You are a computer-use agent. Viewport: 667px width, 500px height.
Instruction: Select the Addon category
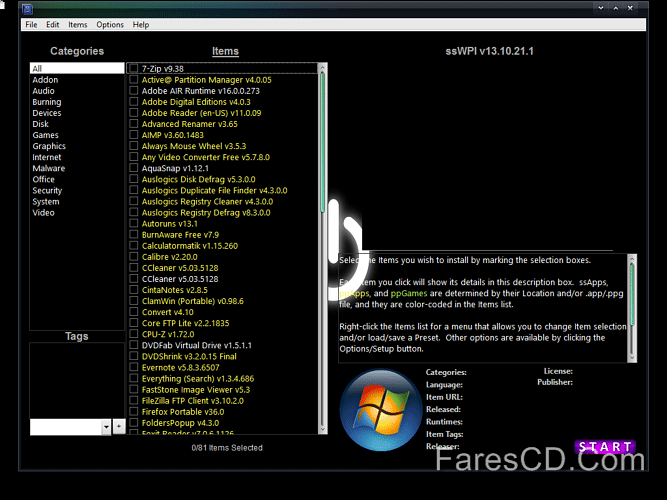pos(45,80)
